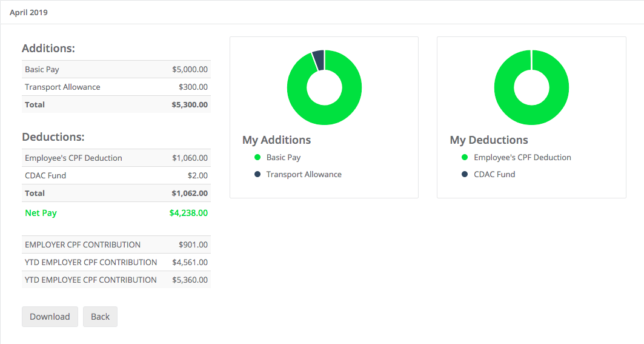The width and height of the screenshot is (644, 344).
Task: Click the My Deductions chart title
Action: pos(489,140)
